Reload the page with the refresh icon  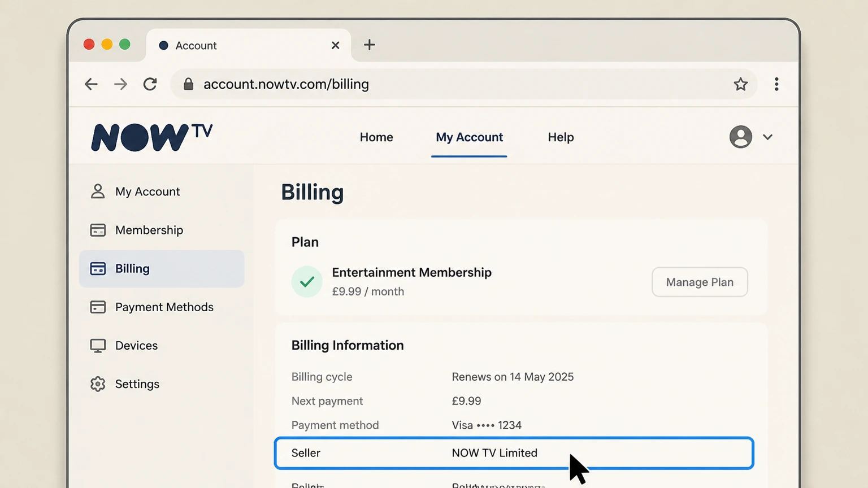[150, 84]
